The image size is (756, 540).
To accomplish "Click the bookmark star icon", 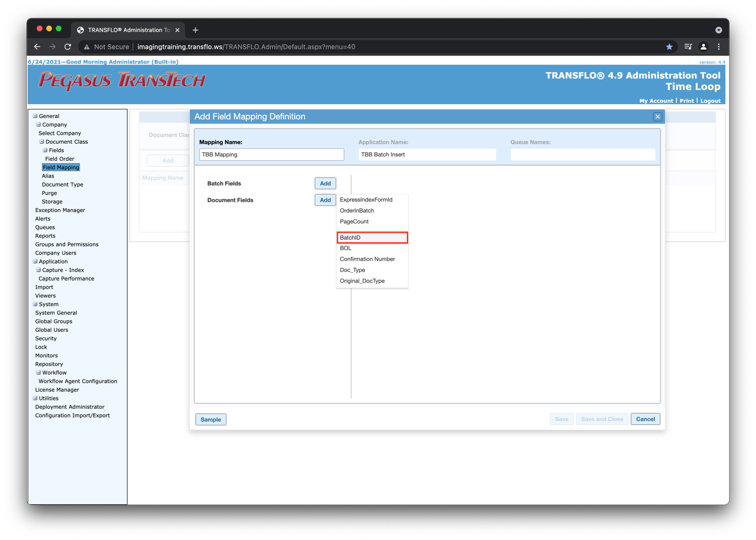I will coord(669,46).
